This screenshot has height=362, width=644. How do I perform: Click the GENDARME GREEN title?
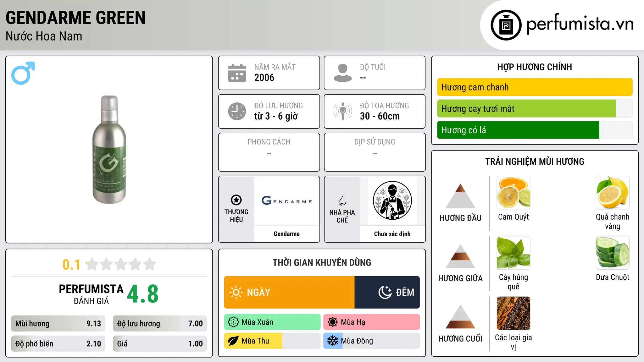[x=75, y=18]
